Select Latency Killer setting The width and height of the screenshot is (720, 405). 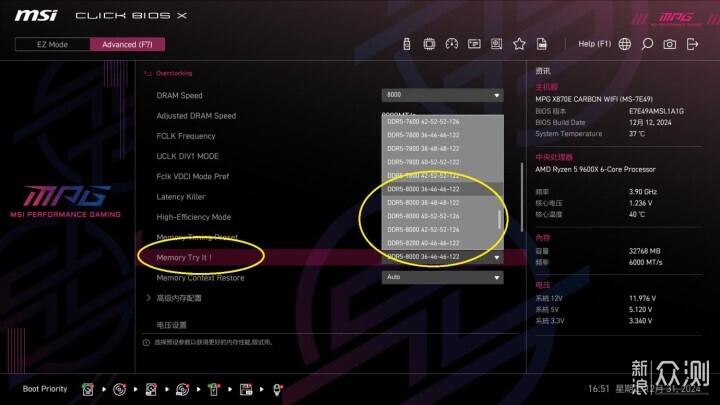coord(180,197)
